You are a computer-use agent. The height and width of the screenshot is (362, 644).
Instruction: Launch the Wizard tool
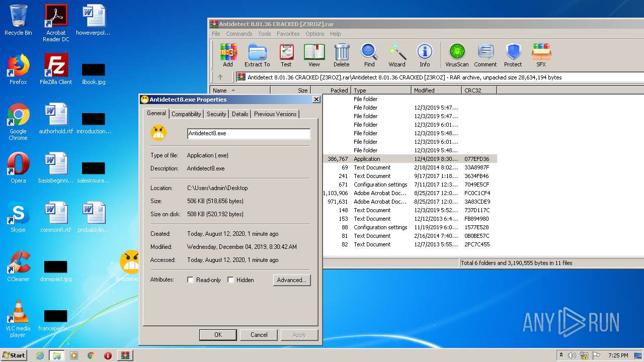pos(397,55)
